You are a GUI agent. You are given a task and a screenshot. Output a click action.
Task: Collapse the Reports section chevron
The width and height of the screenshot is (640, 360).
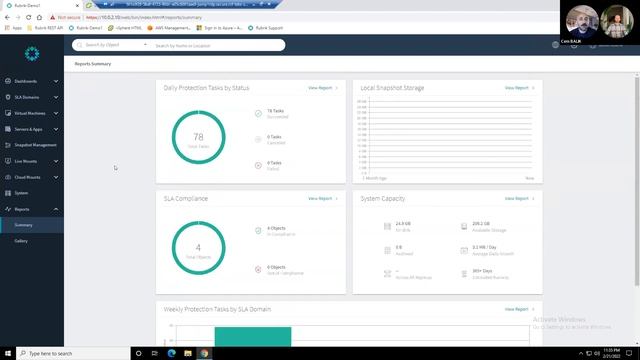56,209
